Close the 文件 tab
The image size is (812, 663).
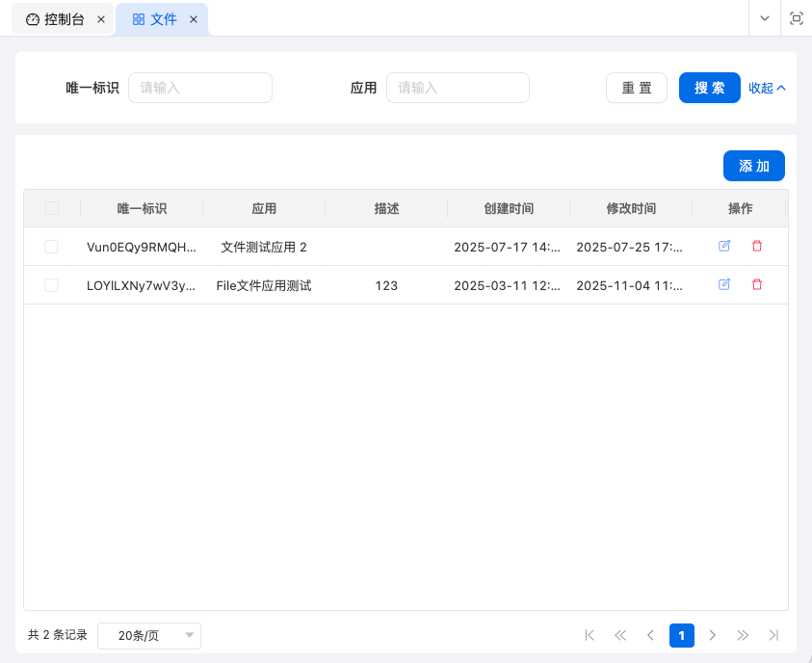pyautogui.click(x=194, y=19)
